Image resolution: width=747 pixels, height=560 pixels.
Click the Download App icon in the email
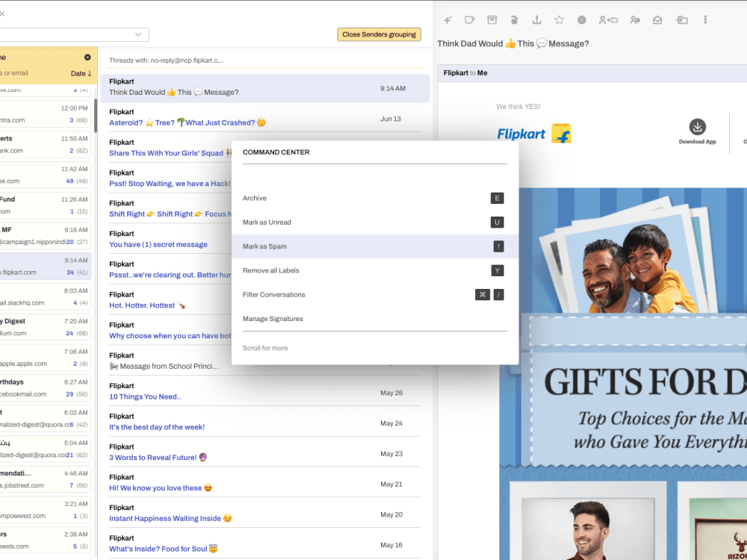[698, 127]
